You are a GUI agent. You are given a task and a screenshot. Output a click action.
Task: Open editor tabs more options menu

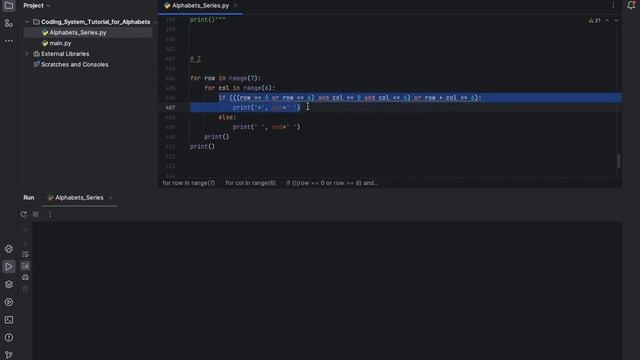click(x=613, y=5)
